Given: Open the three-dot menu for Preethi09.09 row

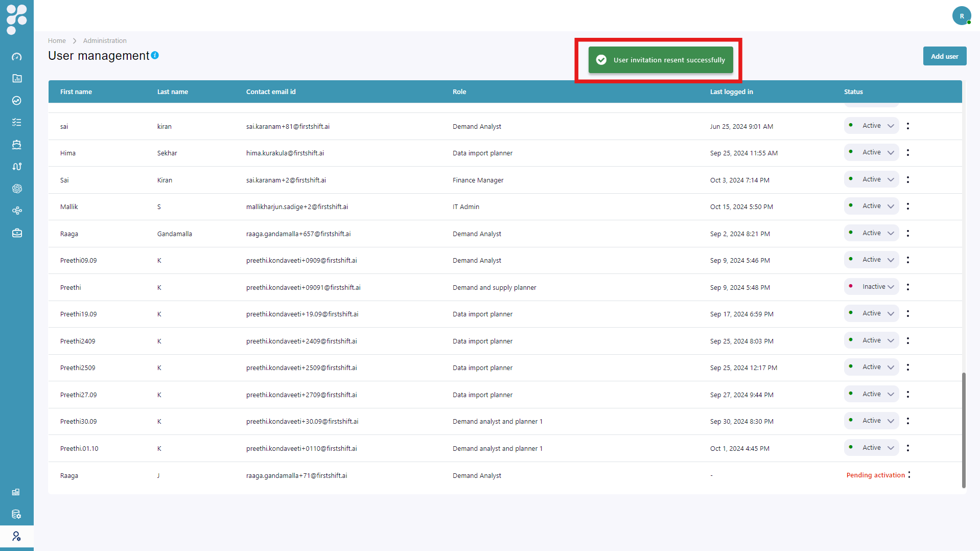Looking at the screenshot, I should coord(908,260).
